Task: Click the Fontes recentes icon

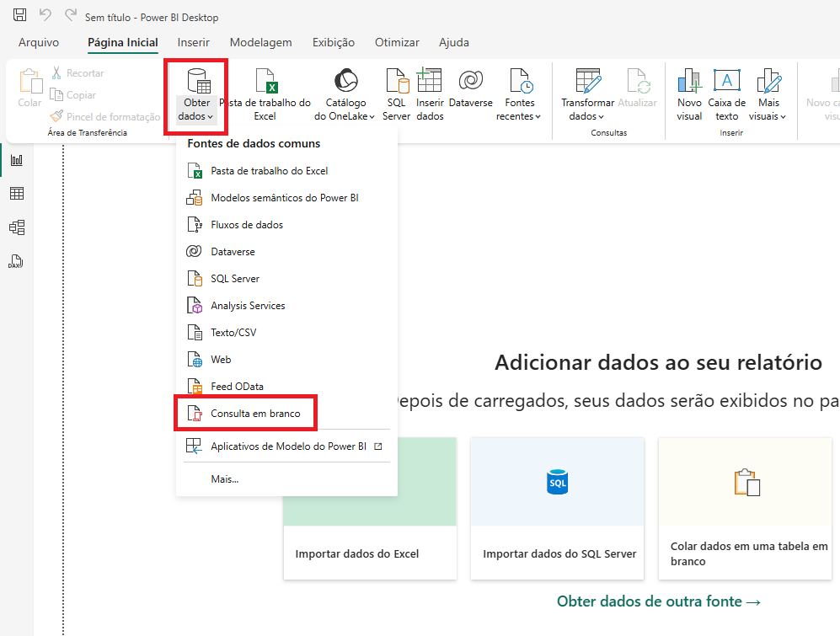Action: (x=521, y=81)
